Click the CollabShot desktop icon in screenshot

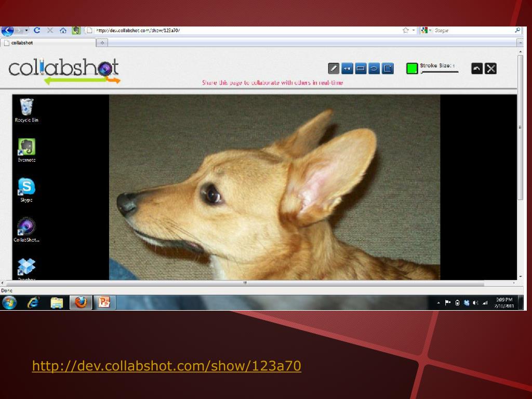pos(26,230)
